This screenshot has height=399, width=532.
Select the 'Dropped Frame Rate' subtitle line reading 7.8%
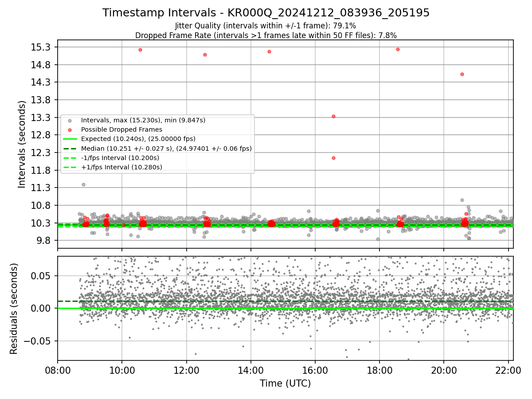point(266,35)
